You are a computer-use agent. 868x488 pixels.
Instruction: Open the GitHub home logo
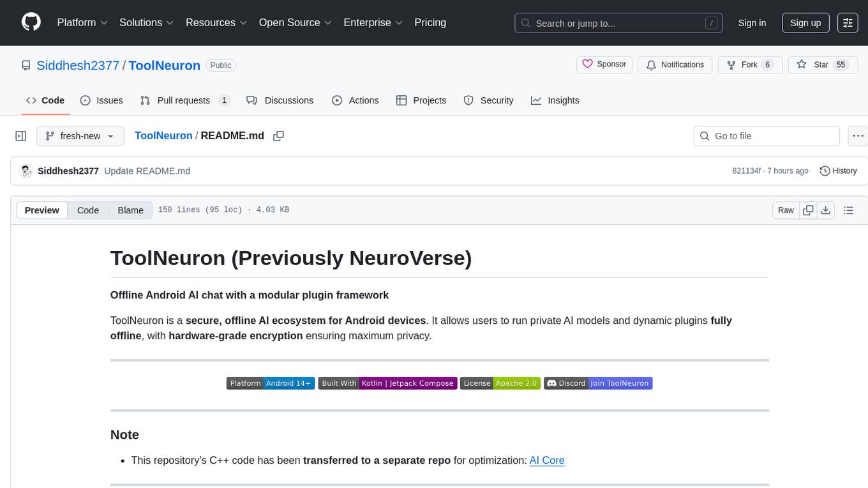31,22
